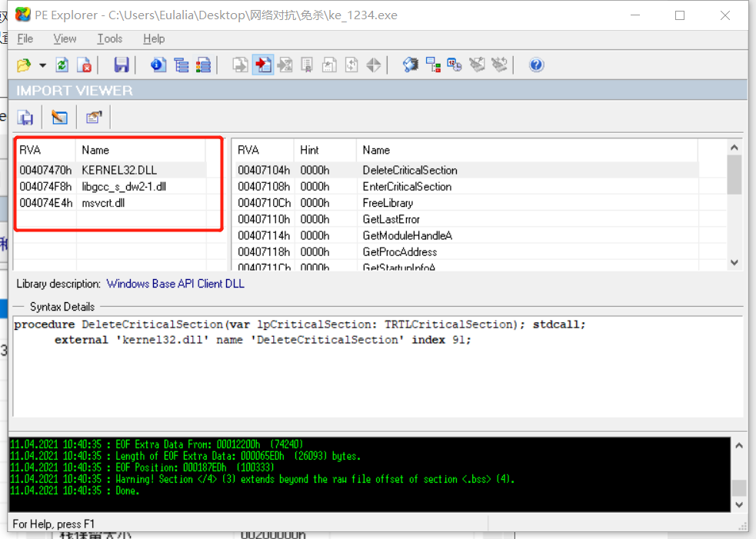
Task: Open the View menu
Action: 65,39
